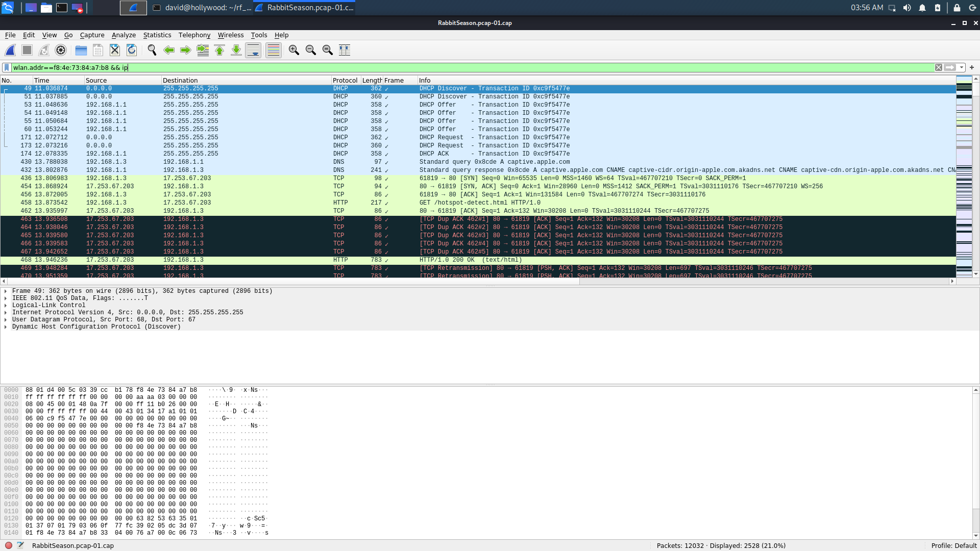980x551 pixels.
Task: Click Profile: Default in status bar
Action: tap(953, 545)
